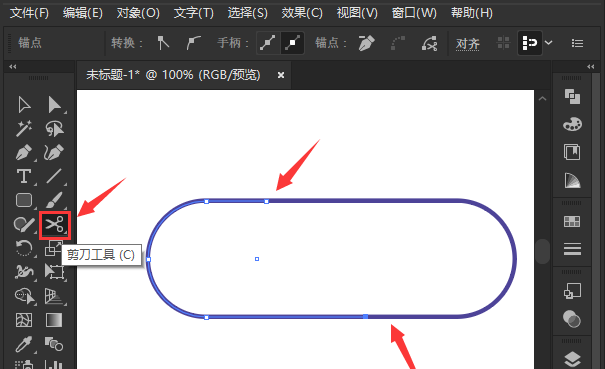Open the 视图(V) menu
Image resolution: width=605 pixels, height=369 pixels.
click(x=357, y=13)
